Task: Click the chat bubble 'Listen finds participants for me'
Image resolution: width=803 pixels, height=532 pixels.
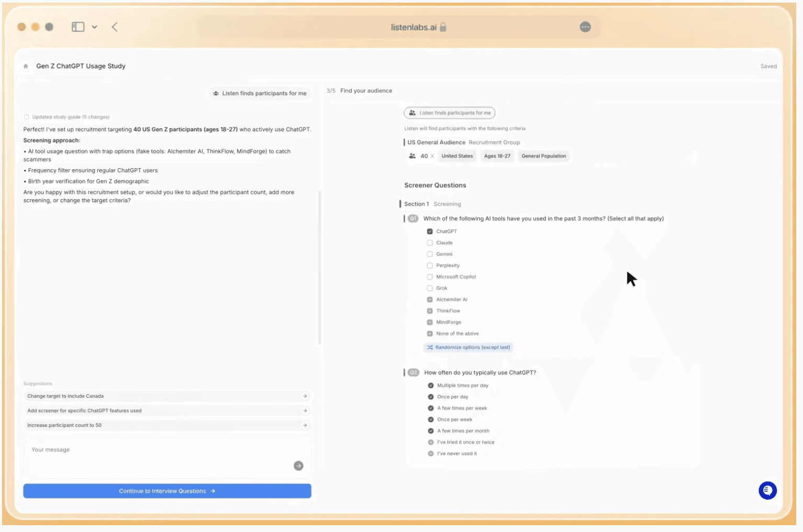Action: (x=260, y=94)
